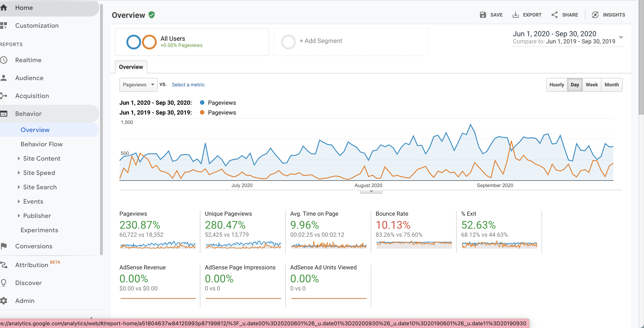
Task: Switch chart granularity to Month
Action: tap(612, 85)
